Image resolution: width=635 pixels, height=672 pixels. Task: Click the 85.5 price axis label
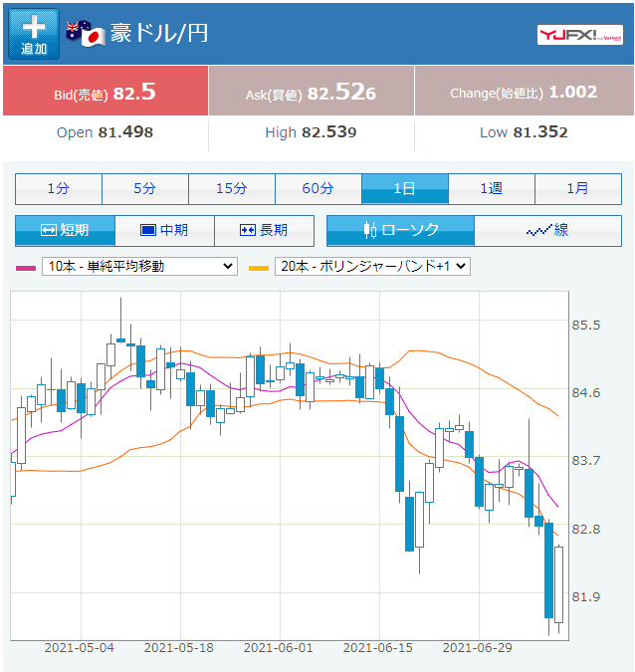(x=586, y=326)
